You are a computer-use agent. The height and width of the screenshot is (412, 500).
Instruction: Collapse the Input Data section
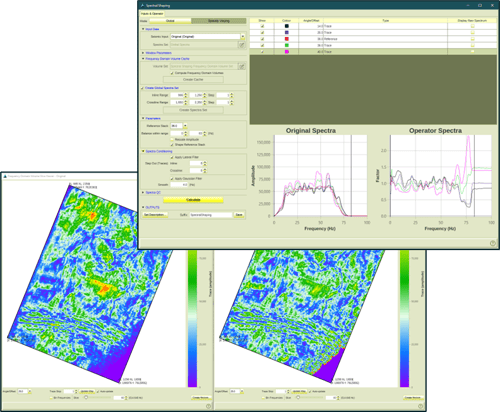point(143,29)
